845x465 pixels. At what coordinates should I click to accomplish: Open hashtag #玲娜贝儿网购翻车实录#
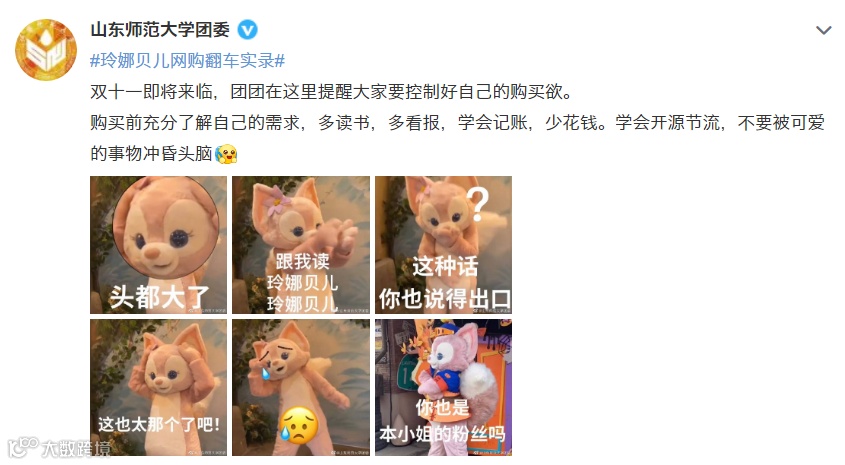187,60
